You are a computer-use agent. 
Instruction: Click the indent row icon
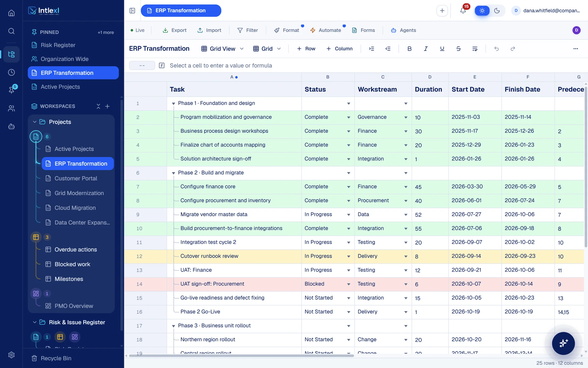(371, 49)
